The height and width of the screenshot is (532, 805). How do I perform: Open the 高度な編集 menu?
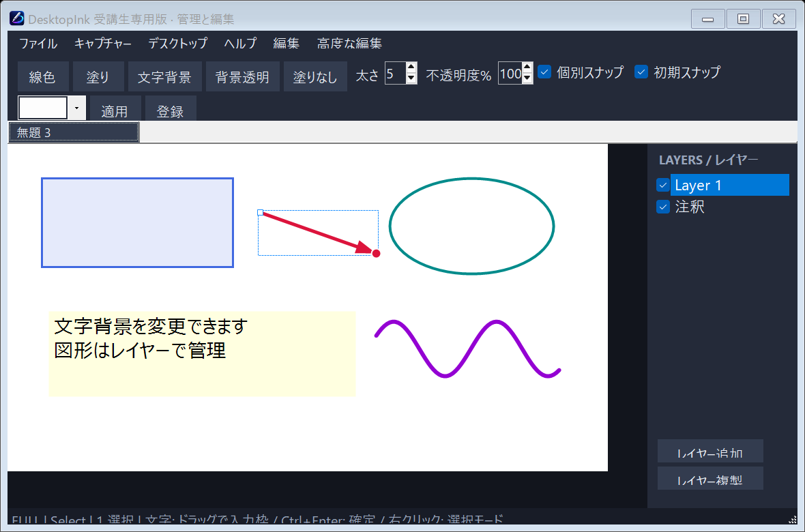pyautogui.click(x=349, y=44)
